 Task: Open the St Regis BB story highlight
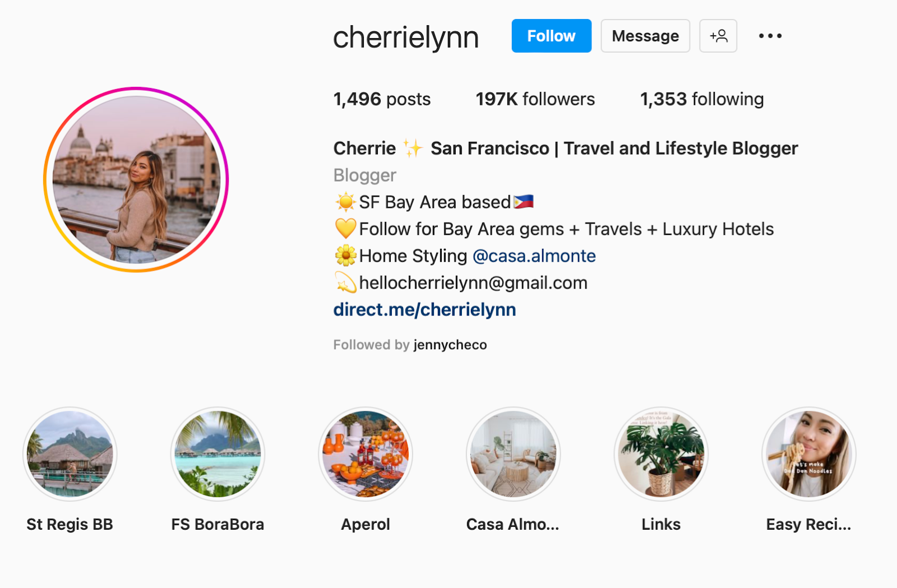coord(70,454)
